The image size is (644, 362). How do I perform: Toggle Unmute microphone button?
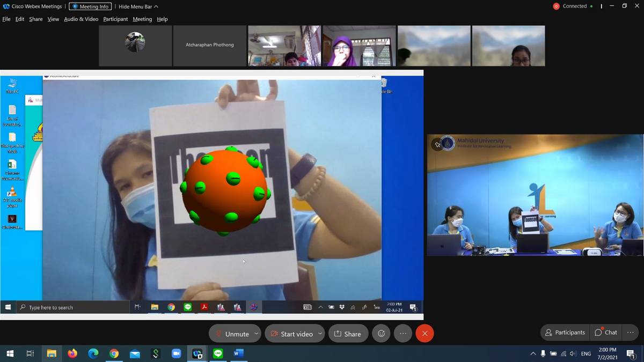pos(232,334)
